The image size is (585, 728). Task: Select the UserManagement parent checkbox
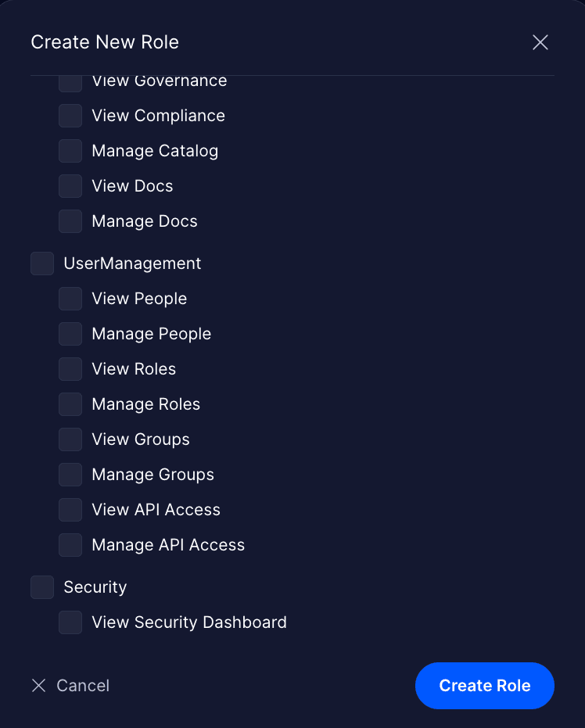41,263
